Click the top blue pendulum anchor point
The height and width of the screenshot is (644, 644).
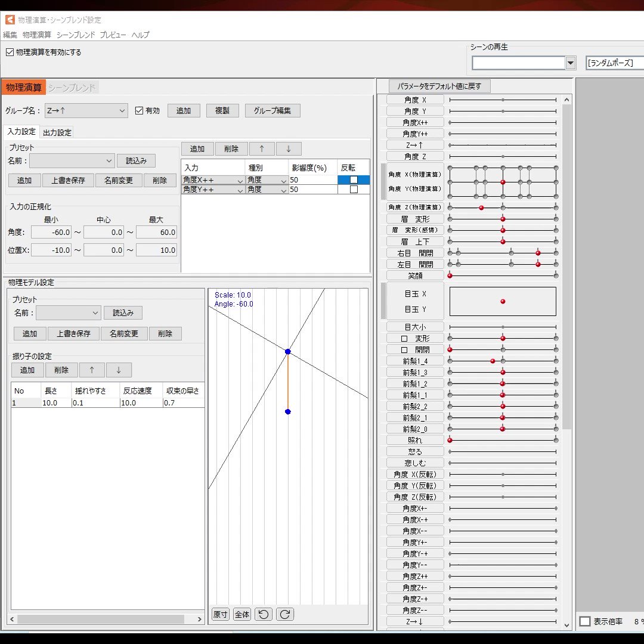288,352
